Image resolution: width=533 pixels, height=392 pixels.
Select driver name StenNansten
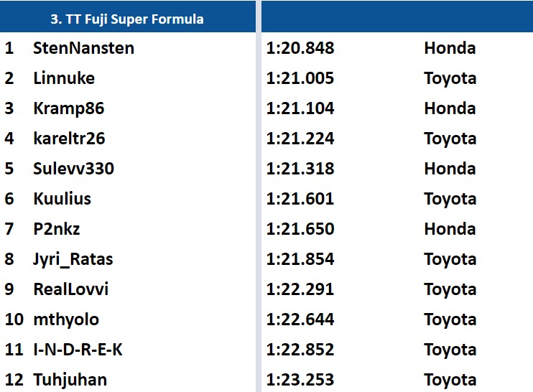[83, 48]
